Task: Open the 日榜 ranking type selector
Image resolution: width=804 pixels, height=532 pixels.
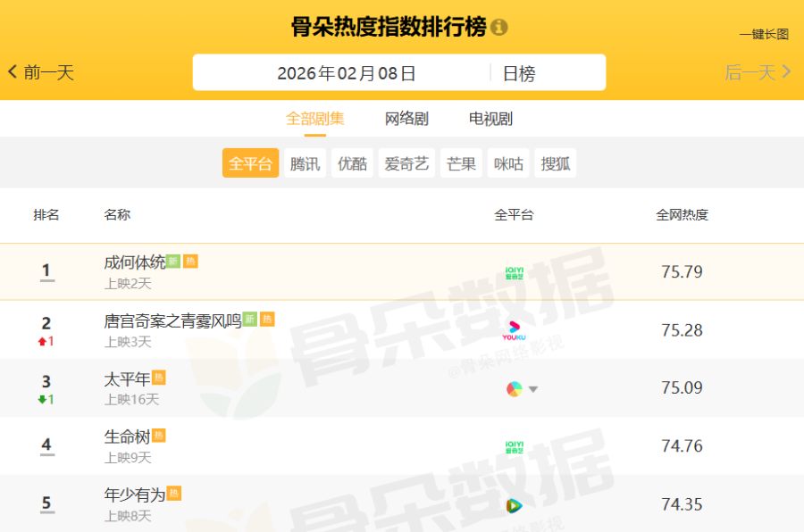Action: coord(519,73)
